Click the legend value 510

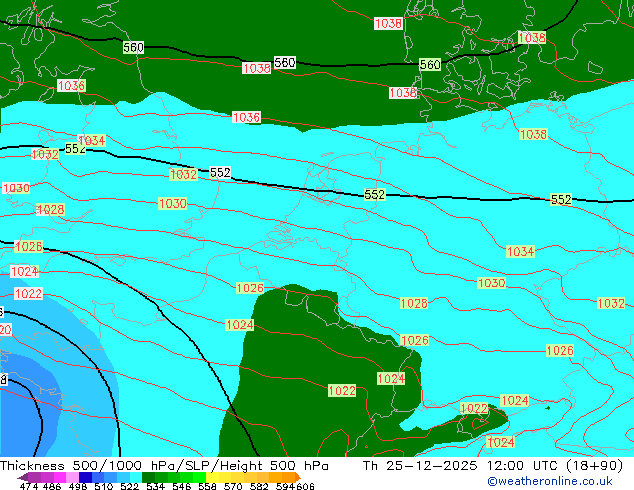pyautogui.click(x=104, y=486)
